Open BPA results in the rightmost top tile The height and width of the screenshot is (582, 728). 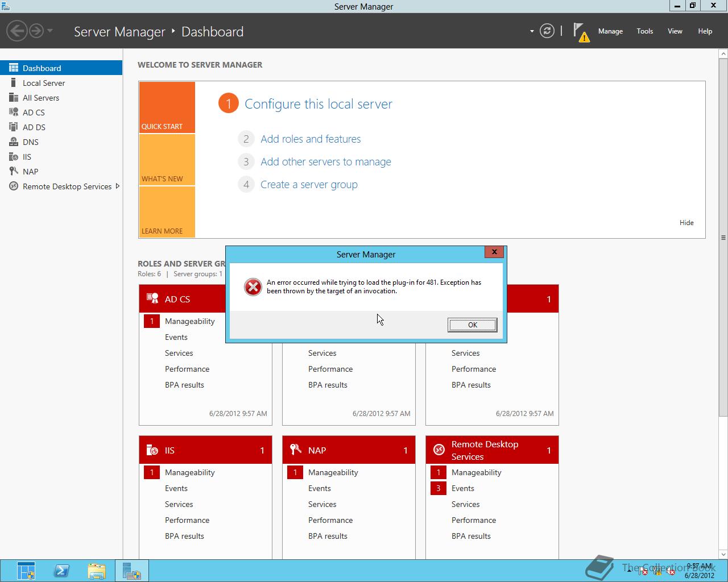click(471, 385)
